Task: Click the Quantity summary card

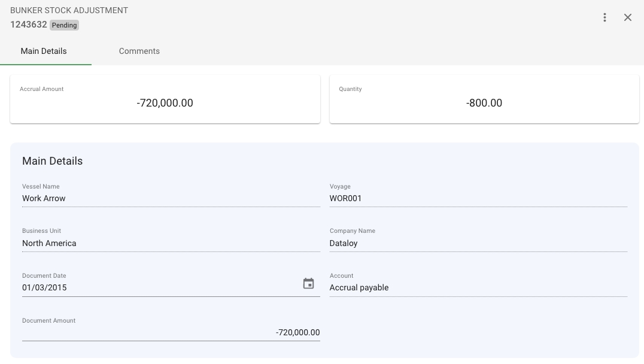Action: pyautogui.click(x=484, y=99)
